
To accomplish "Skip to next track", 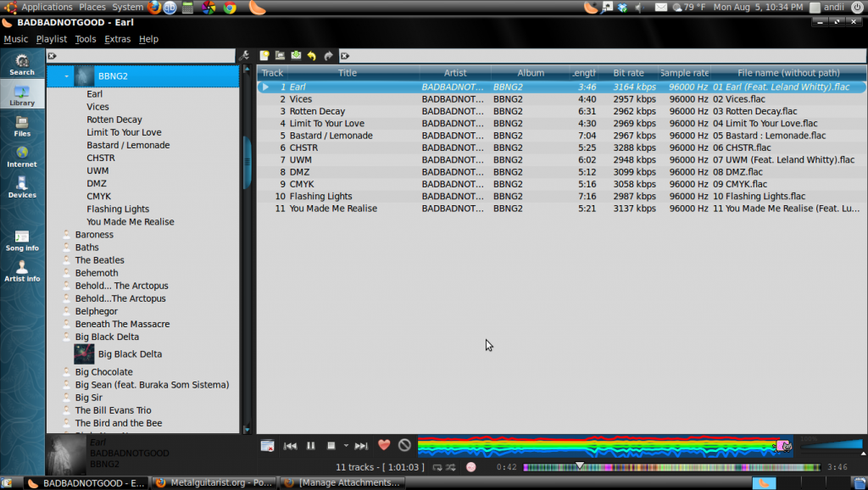I will tap(361, 446).
